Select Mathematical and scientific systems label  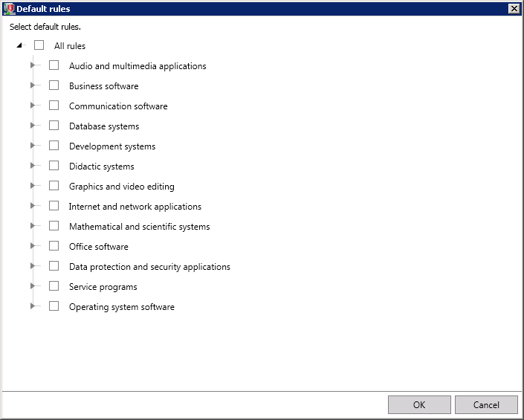[139, 227]
